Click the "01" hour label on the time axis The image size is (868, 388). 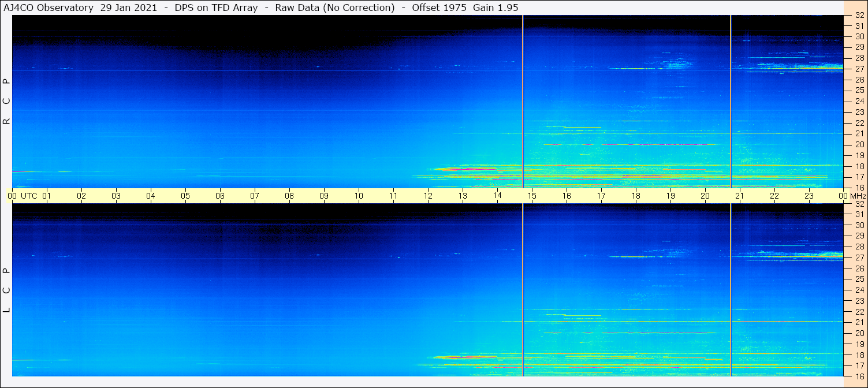[47, 196]
